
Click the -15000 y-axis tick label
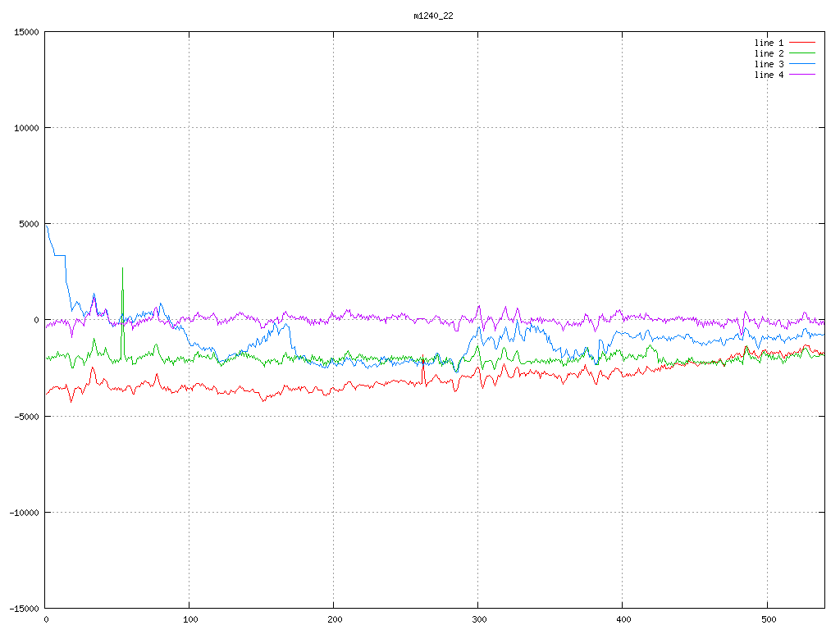coord(24,608)
